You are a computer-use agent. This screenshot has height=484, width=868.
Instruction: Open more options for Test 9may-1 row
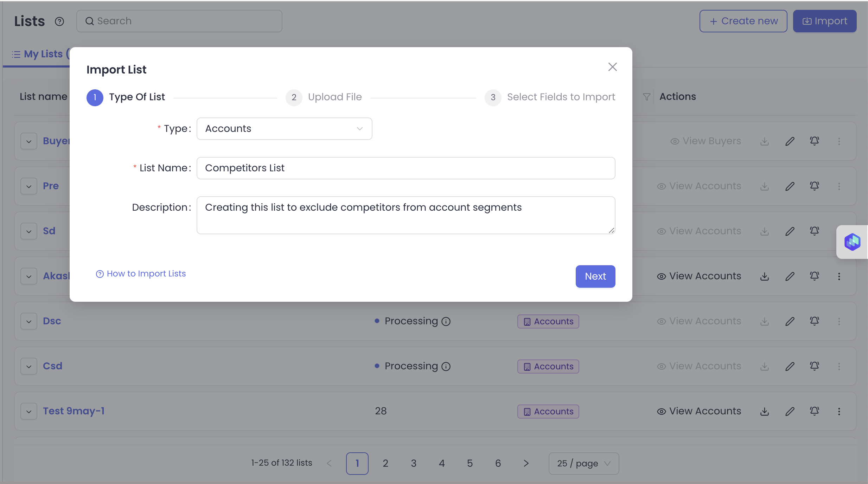point(839,411)
